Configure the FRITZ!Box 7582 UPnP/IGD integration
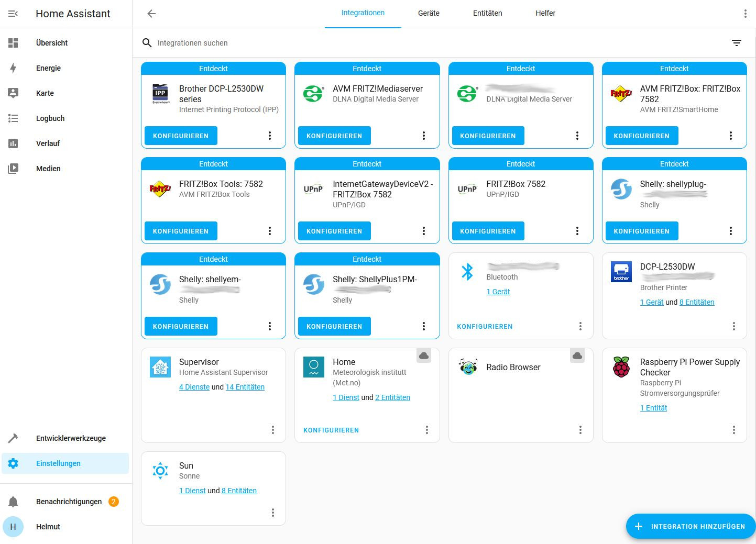The width and height of the screenshot is (756, 544). pyautogui.click(x=488, y=231)
